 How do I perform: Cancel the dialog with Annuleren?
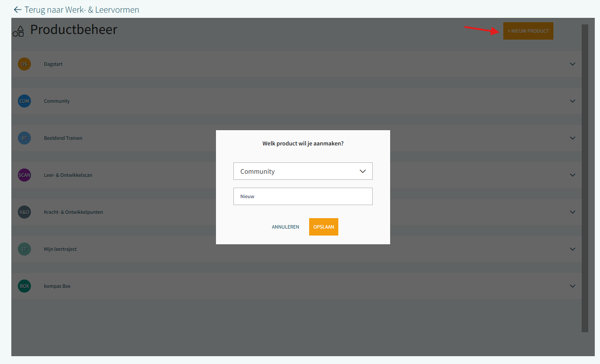point(285,227)
